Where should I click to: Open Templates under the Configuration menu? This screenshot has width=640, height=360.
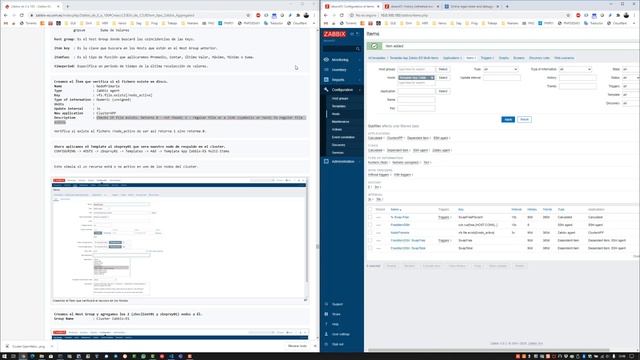coord(339,106)
